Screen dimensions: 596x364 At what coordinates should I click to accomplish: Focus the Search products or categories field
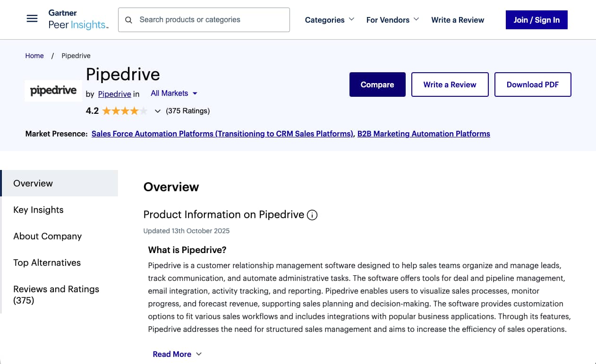pos(204,20)
